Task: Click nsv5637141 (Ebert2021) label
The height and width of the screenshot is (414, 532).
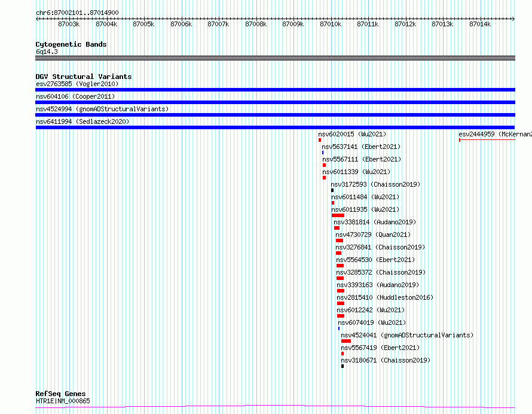Action: tap(361, 147)
